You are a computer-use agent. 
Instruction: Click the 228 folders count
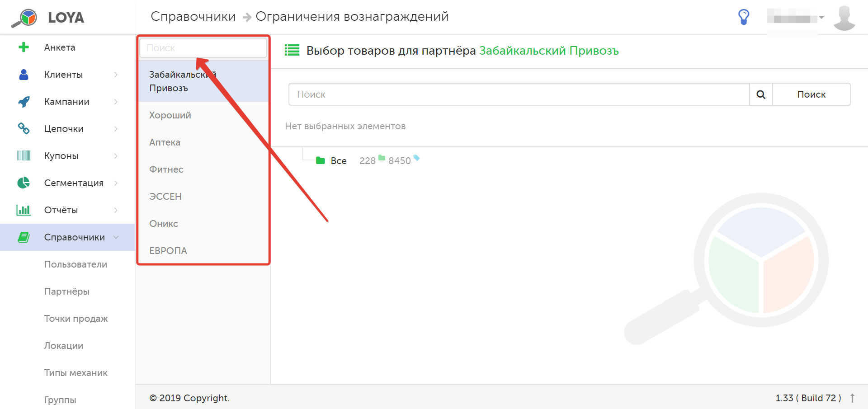click(367, 161)
